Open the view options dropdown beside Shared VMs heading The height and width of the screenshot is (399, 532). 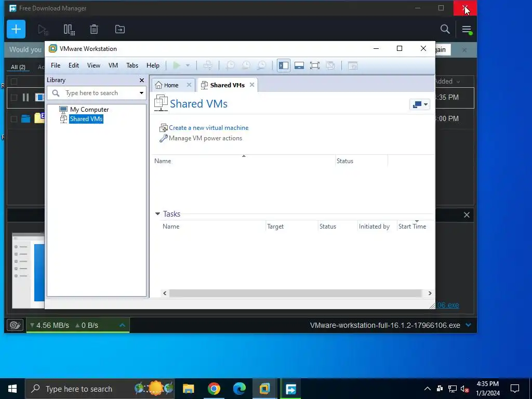tap(420, 104)
